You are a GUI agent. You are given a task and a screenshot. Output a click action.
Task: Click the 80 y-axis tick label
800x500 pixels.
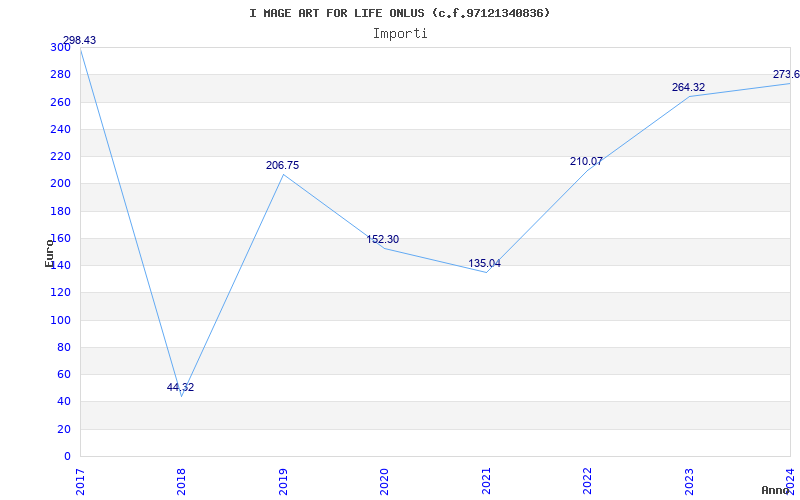point(64,347)
